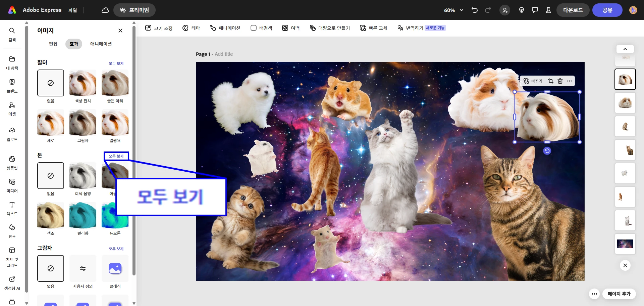
Task: Apply the 회색 음영 tone
Action: coord(83,176)
